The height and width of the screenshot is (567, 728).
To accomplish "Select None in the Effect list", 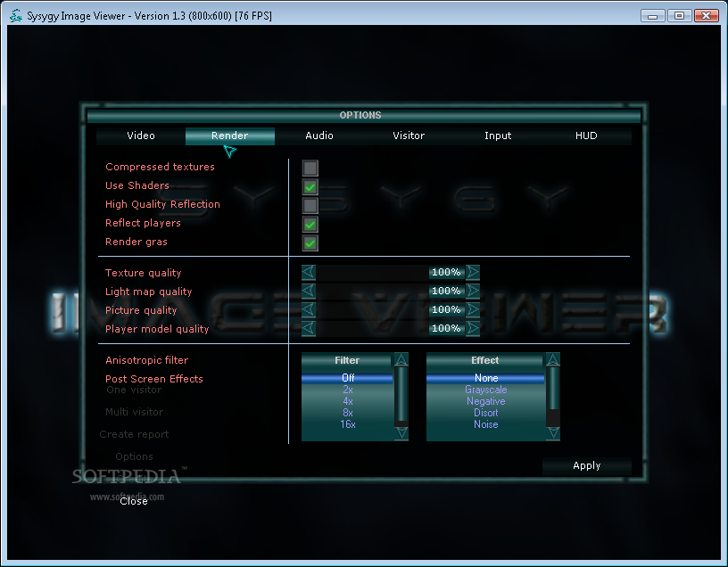I will [x=485, y=378].
